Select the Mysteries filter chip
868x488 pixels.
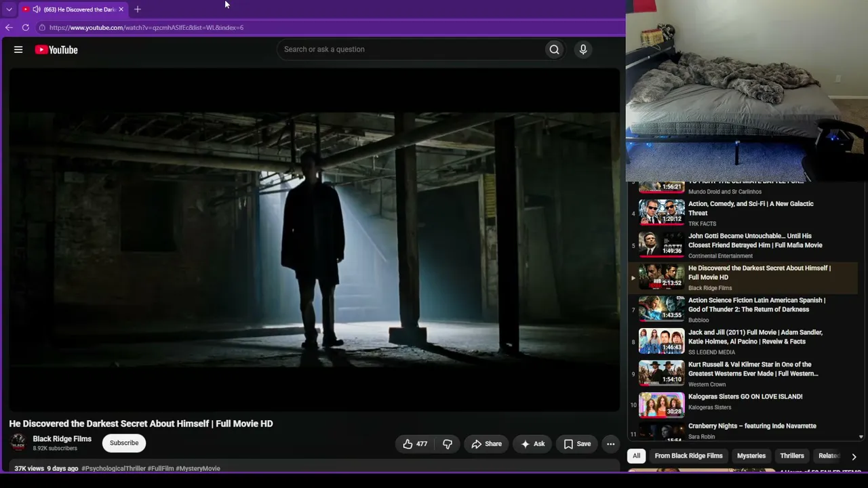coord(751,456)
